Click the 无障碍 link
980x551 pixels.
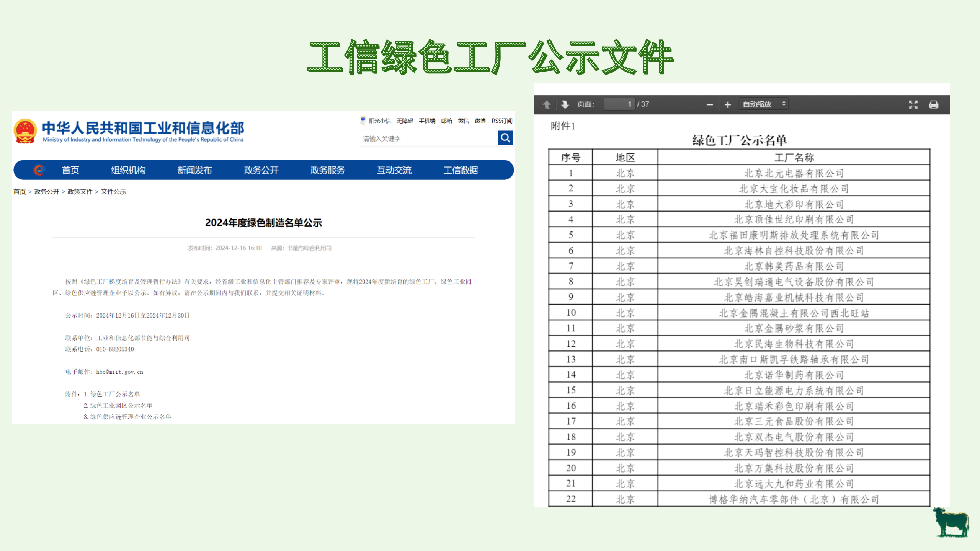405,121
